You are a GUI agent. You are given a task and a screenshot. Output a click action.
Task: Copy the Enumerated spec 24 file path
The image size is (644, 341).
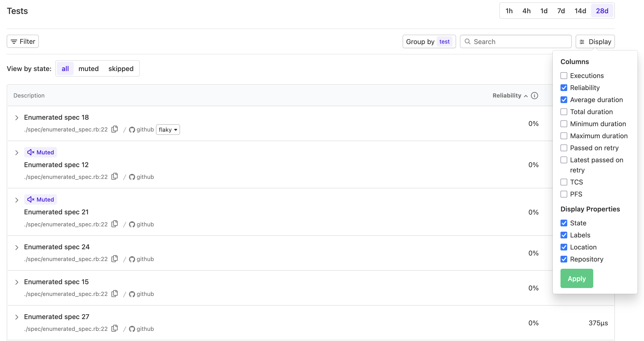[x=115, y=259]
